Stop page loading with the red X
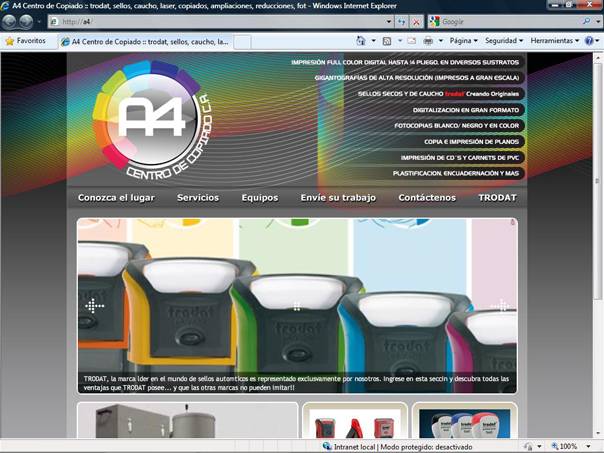 416,21
